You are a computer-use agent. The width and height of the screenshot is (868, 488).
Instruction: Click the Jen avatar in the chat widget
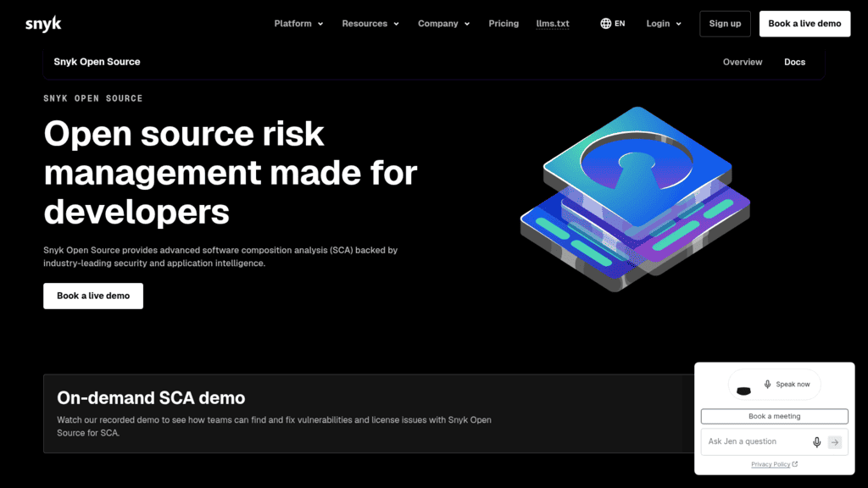(x=743, y=391)
